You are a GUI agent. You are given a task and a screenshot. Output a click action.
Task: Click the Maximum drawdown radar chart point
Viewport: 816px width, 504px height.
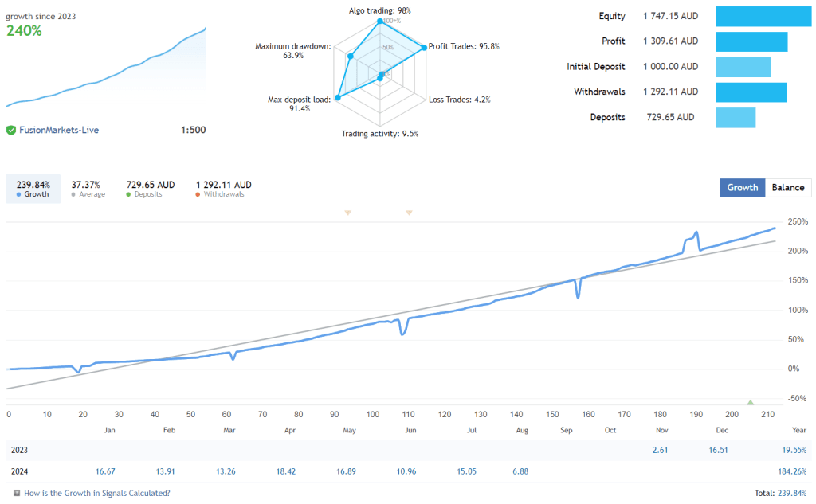coord(351,56)
